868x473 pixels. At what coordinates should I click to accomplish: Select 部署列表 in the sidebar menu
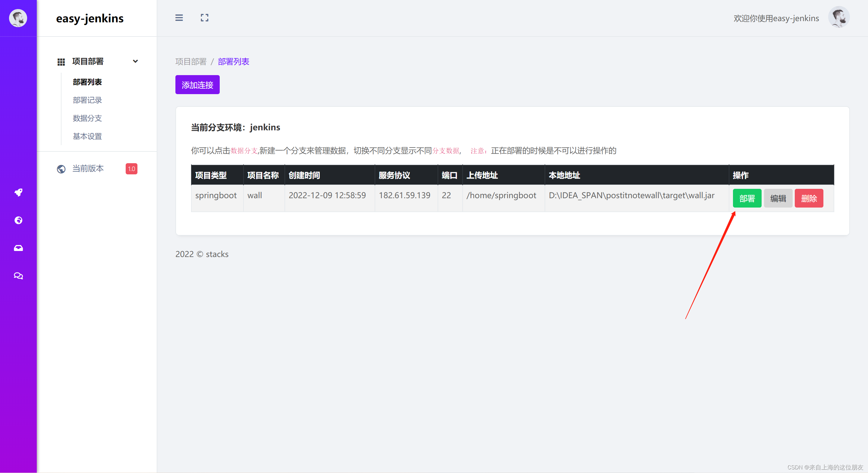[87, 82]
